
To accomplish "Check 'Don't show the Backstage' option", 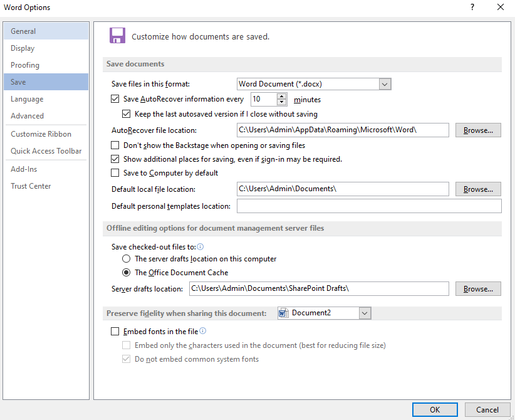I will point(115,145).
